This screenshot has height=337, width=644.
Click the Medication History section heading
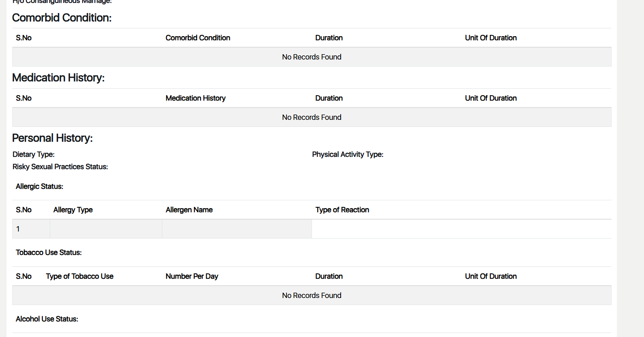pos(58,78)
